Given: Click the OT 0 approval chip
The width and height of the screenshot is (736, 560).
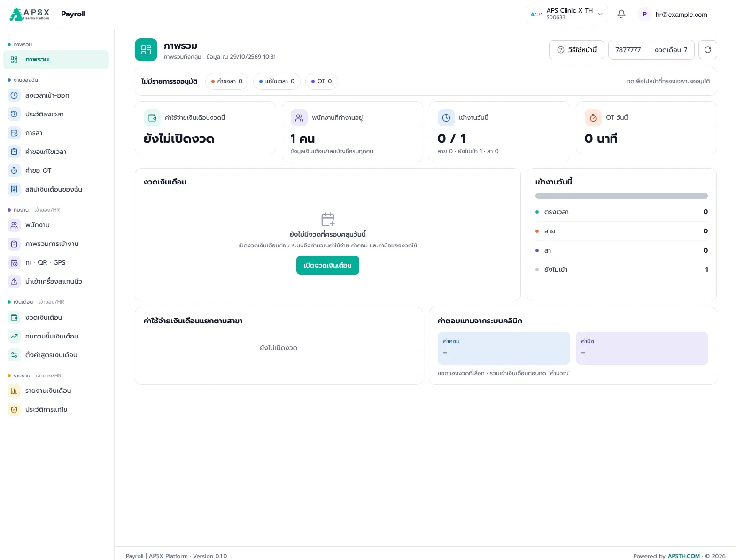Looking at the screenshot, I should coord(322,81).
